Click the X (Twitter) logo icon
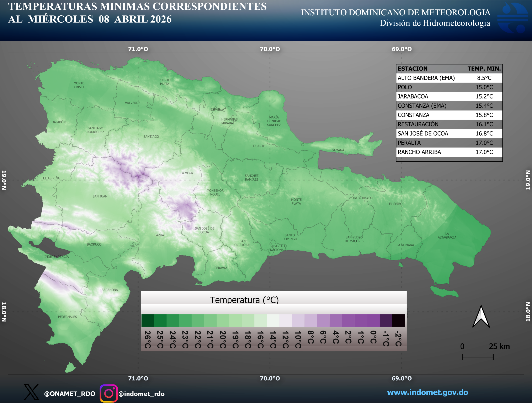The height and width of the screenshot is (403, 532). click(x=31, y=392)
